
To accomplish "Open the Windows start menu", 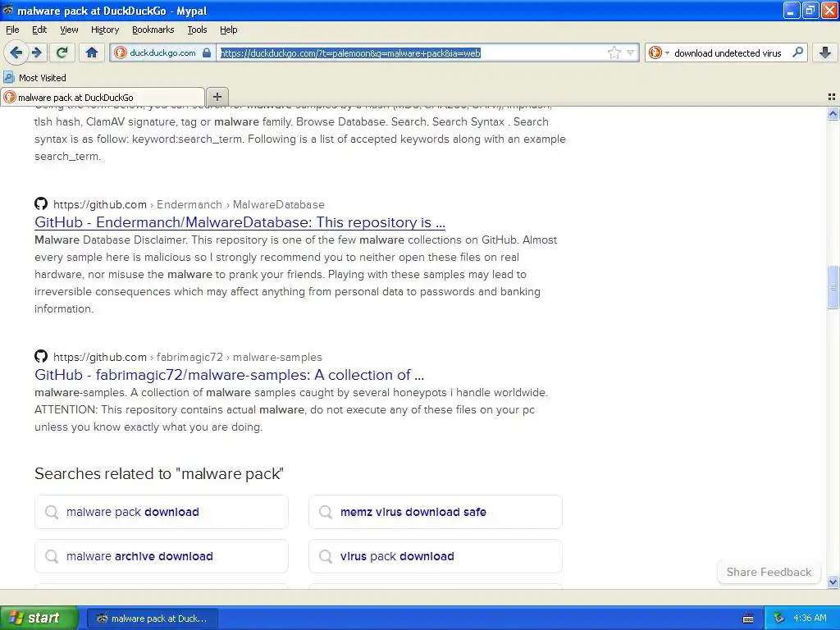I will coord(38,618).
